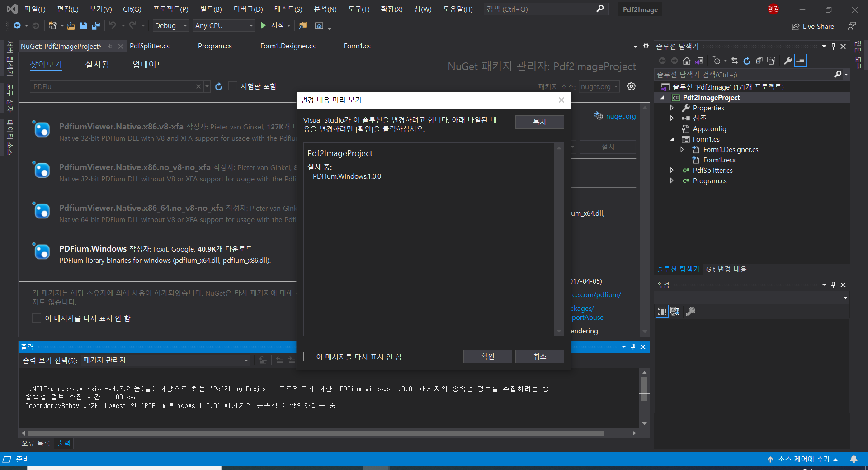Screen dimensions: 868x470
Task: Click the feedback person icon at top right
Action: 852,26
